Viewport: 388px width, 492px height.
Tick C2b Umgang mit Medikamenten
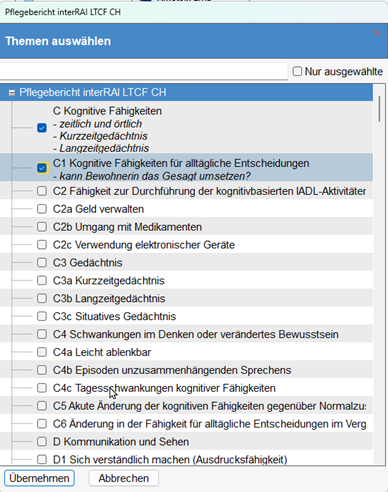coord(42,227)
